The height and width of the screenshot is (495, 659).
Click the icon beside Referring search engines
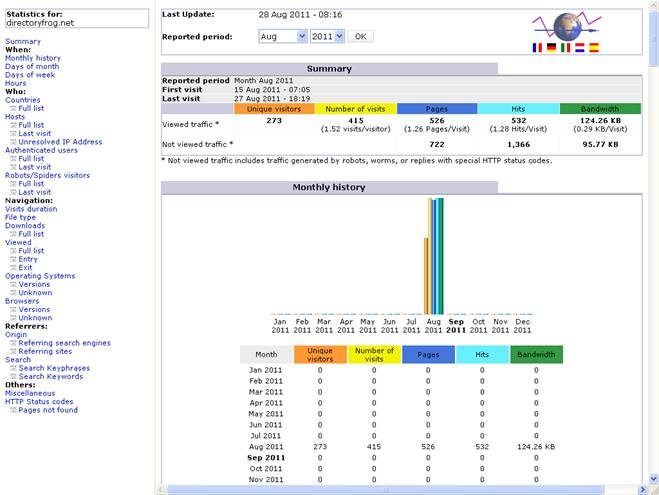tap(13, 343)
